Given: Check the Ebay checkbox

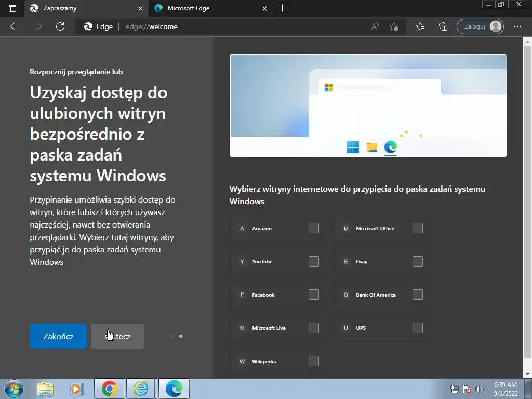Looking at the screenshot, I should (x=418, y=262).
